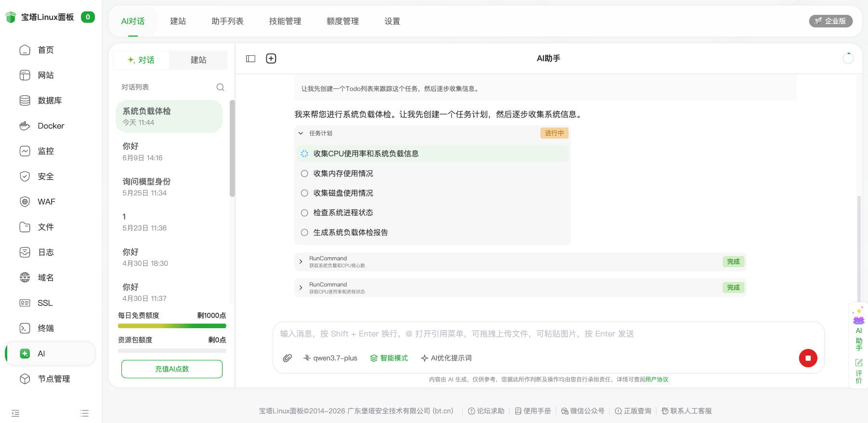
Task: Click the sidebar collapse icon at bottom left
Action: [15, 413]
